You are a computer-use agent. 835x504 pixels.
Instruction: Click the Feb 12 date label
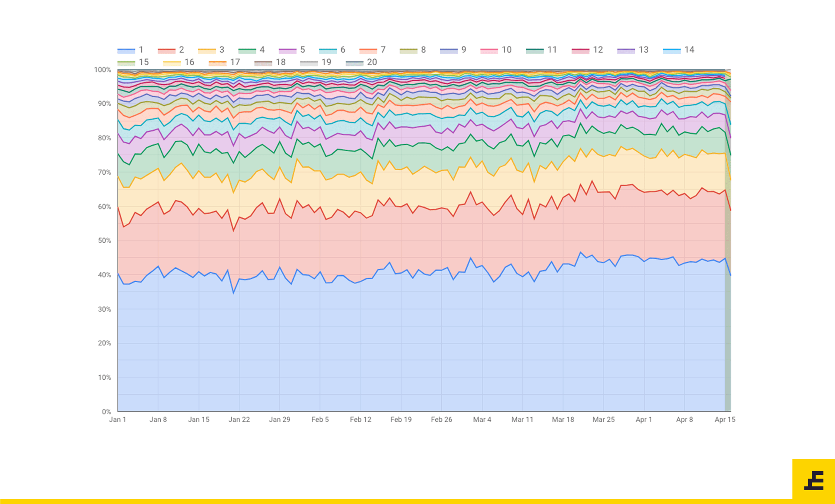pyautogui.click(x=361, y=420)
